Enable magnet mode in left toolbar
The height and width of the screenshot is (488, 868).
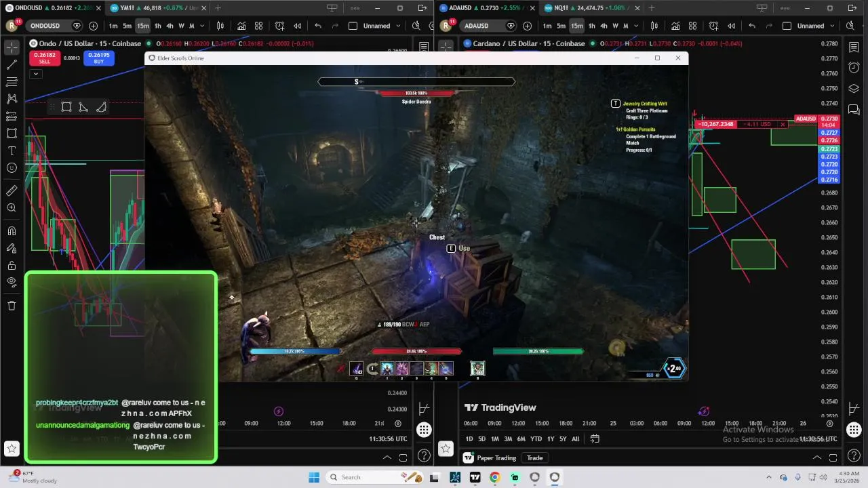point(12,231)
